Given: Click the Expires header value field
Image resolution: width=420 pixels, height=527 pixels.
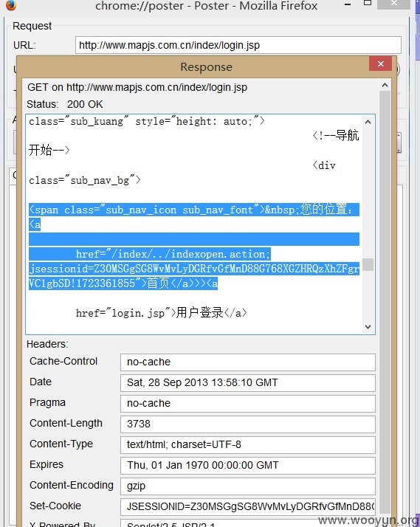Looking at the screenshot, I should click(247, 466).
